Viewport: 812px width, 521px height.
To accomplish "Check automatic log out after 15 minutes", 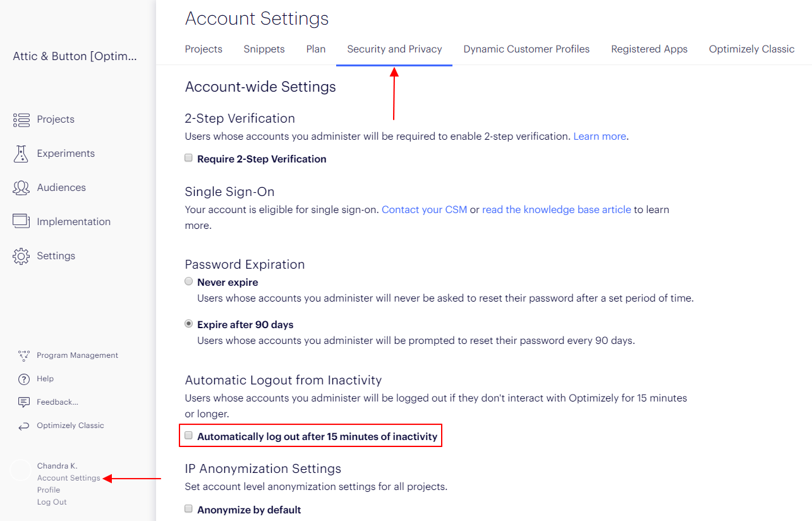I will pos(188,435).
